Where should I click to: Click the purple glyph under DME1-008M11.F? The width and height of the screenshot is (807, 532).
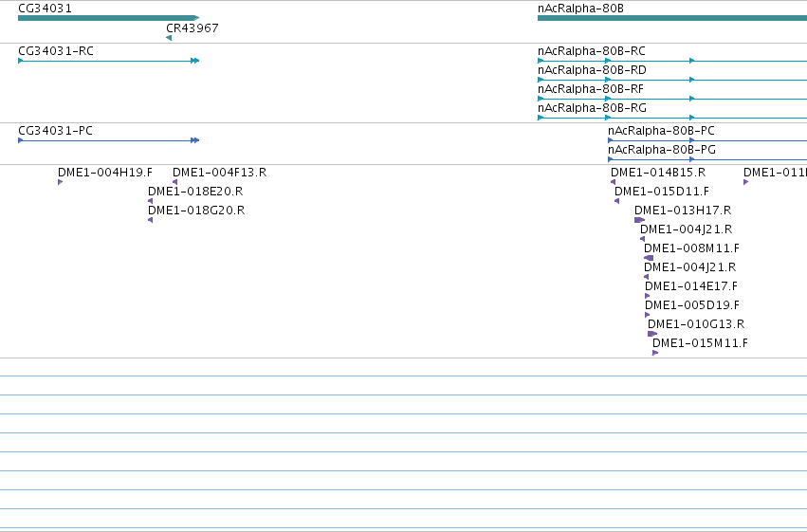649,258
